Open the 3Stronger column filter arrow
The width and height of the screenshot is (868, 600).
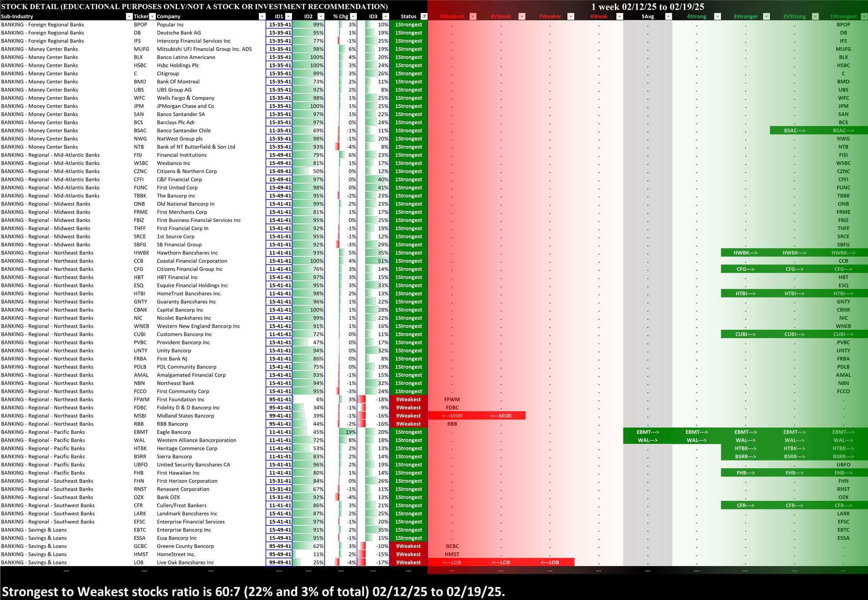tap(766, 16)
